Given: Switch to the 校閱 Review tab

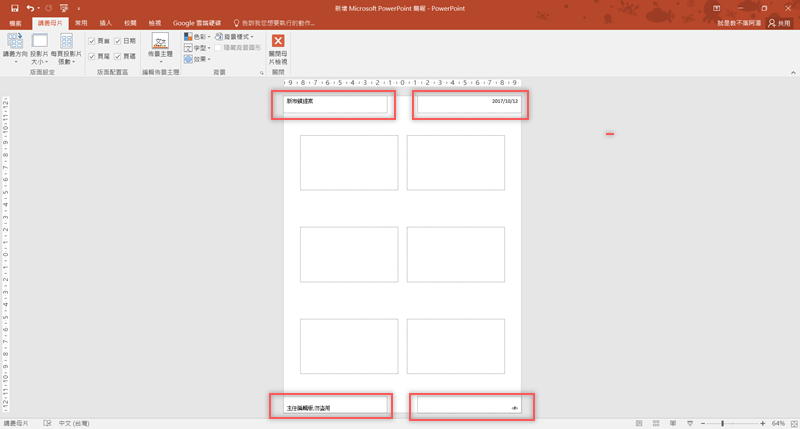Looking at the screenshot, I should click(130, 23).
